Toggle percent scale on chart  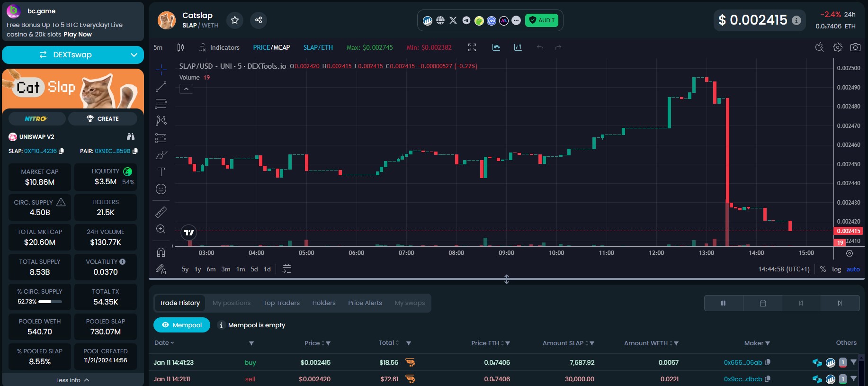point(823,269)
